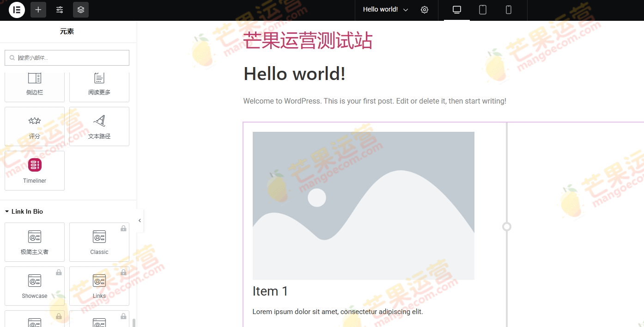Viewport: 644px width, 327px height.
Task: Click the Item 1 placeholder image
Action: tap(363, 205)
